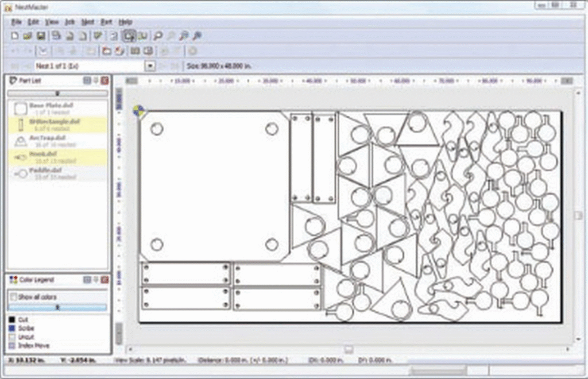The width and height of the screenshot is (588, 379).
Task: Open Color Legend panel window-position menu
Action: coord(87,280)
